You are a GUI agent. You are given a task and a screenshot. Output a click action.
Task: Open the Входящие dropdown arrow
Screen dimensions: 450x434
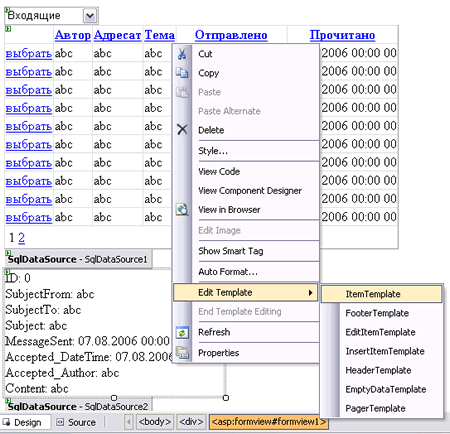90,16
